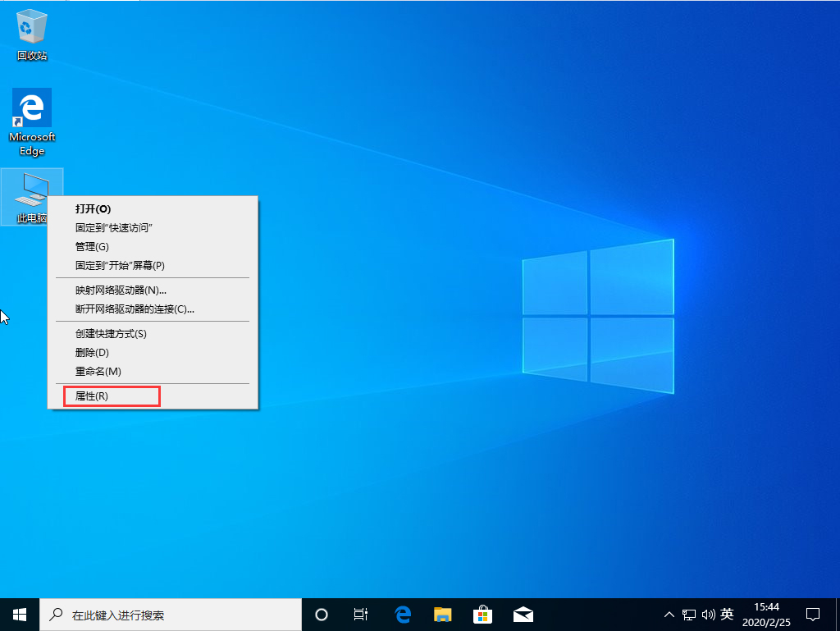Image resolution: width=840 pixels, height=631 pixels.
Task: Open Task View on the taskbar
Action: point(361,614)
